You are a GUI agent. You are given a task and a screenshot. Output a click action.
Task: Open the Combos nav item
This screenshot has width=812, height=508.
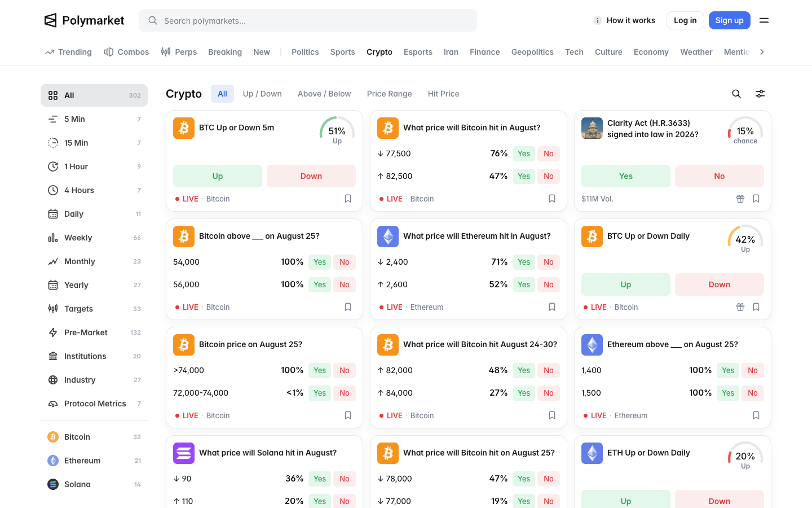[127, 52]
